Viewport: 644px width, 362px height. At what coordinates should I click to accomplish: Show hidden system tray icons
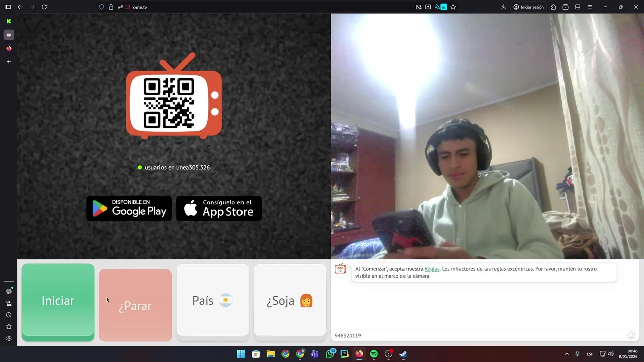(567, 354)
